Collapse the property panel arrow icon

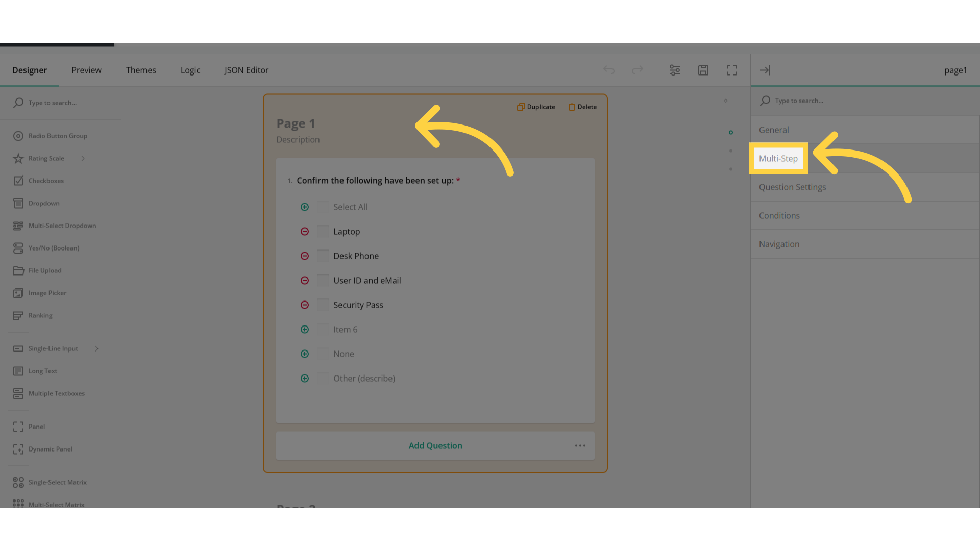click(765, 70)
